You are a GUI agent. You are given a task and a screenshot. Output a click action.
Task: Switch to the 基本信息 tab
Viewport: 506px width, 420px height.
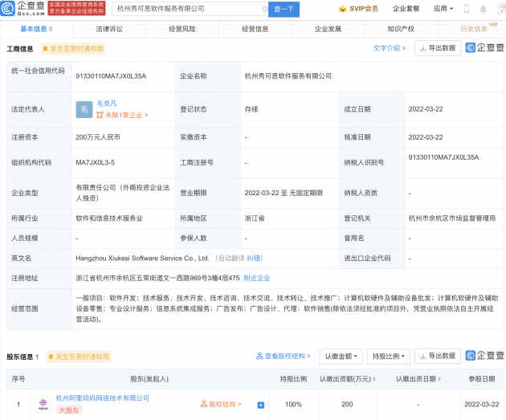[36, 29]
